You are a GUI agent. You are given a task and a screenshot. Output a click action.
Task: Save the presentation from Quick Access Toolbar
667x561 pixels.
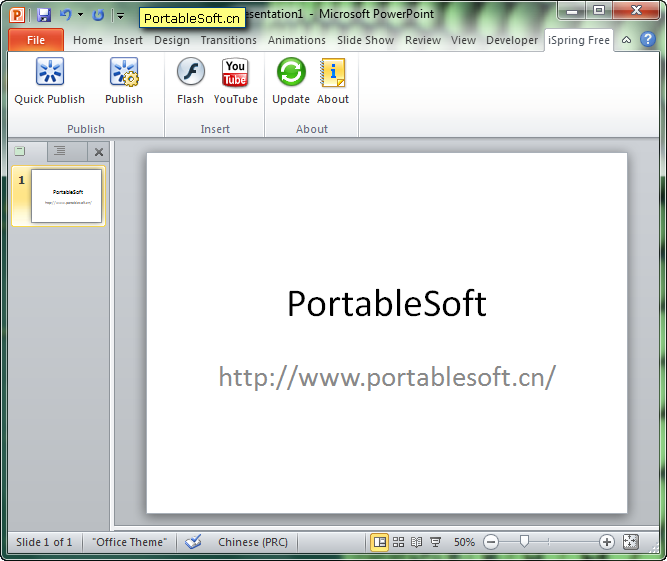44,15
